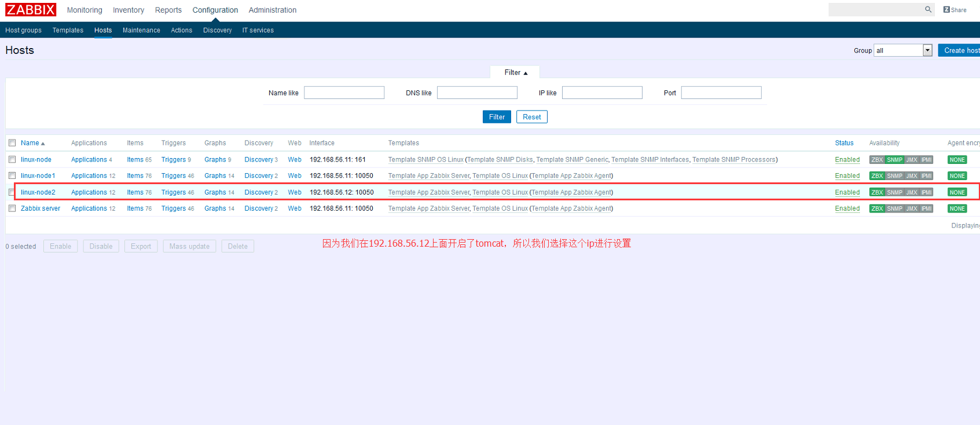Image resolution: width=980 pixels, height=425 pixels.
Task: Focus the DNS like input field
Action: (x=477, y=93)
